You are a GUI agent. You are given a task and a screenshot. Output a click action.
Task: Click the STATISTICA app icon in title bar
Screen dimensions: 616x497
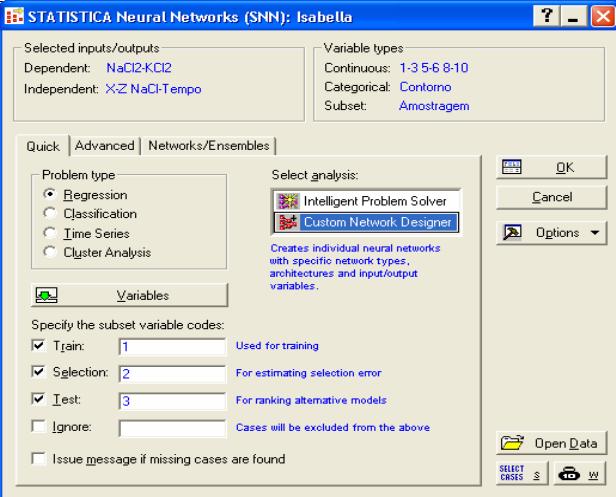pos(15,16)
